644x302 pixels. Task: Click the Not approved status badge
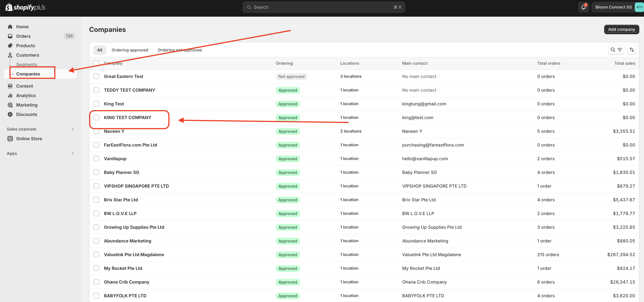coord(291,77)
